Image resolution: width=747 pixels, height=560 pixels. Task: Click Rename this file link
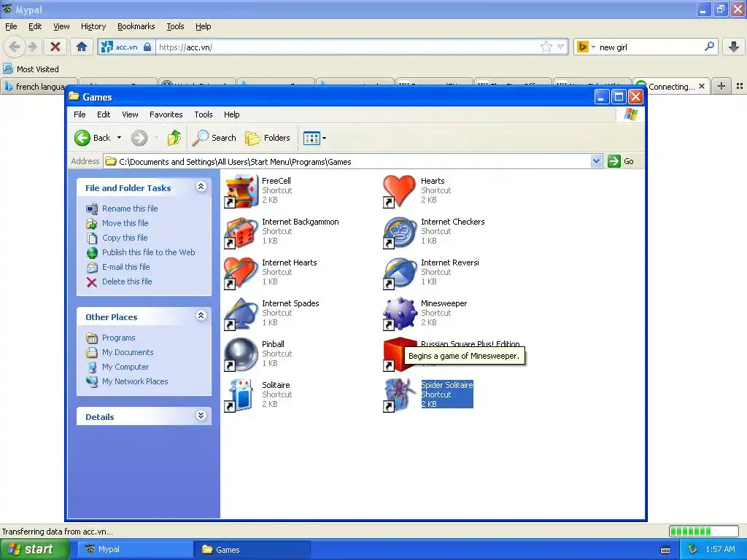click(x=130, y=209)
